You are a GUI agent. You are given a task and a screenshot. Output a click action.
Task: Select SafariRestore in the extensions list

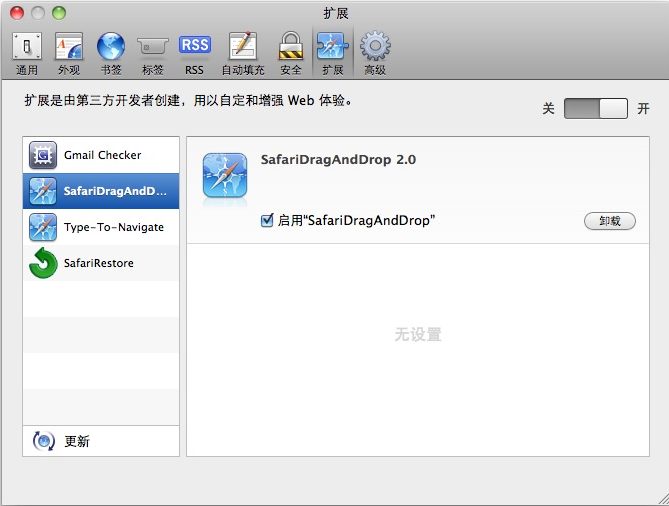tap(101, 263)
